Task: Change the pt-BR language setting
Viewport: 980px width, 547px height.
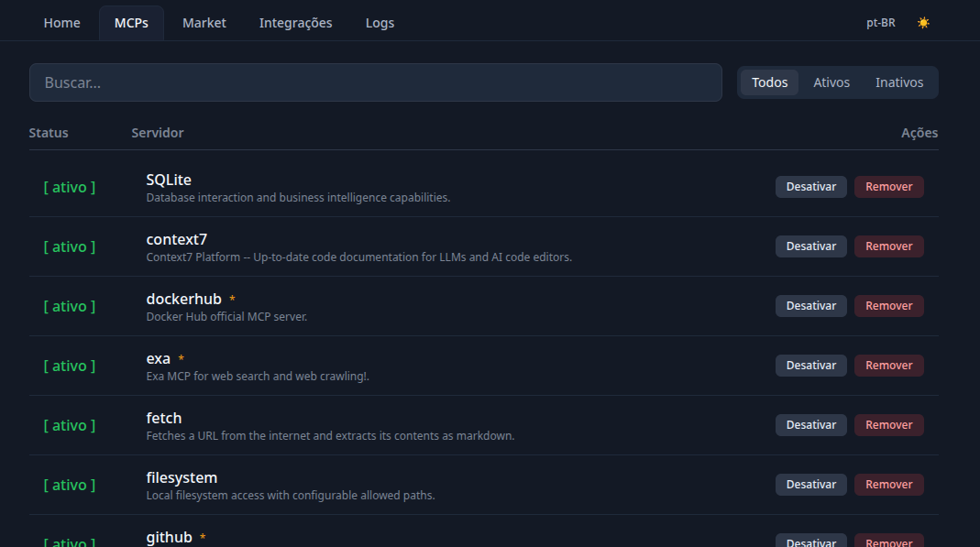Action: [881, 23]
